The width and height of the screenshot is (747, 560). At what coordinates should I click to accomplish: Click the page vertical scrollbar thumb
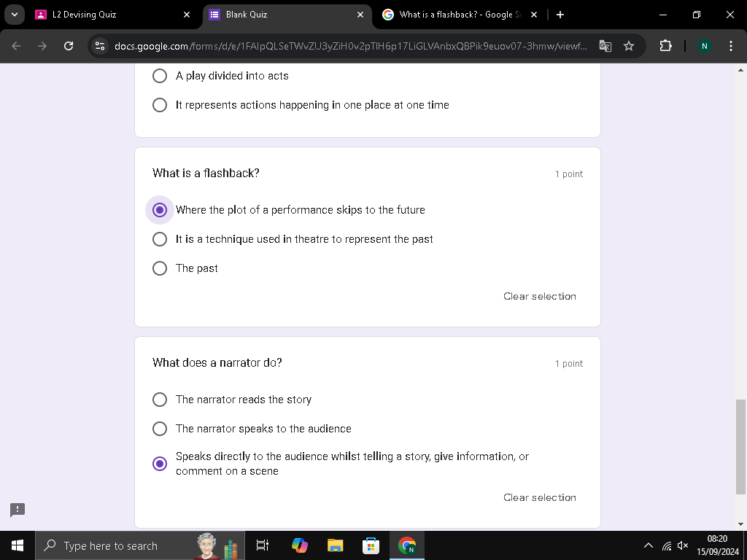click(x=740, y=447)
